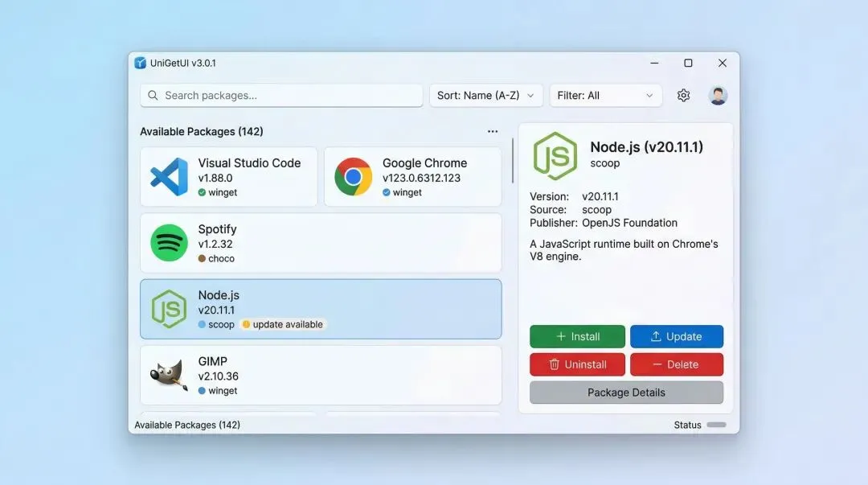Click yellow update available indicator dot
This screenshot has width=868, height=485.
tap(247, 324)
